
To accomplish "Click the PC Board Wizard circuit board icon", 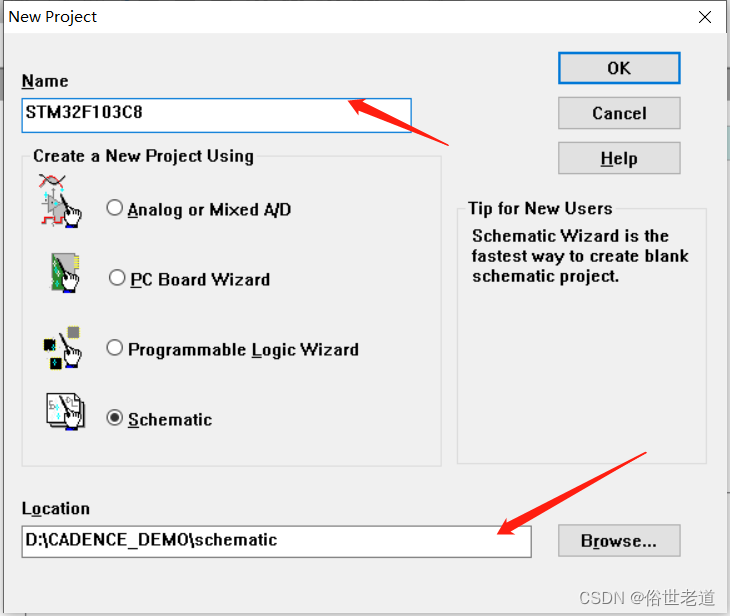I will [x=65, y=273].
